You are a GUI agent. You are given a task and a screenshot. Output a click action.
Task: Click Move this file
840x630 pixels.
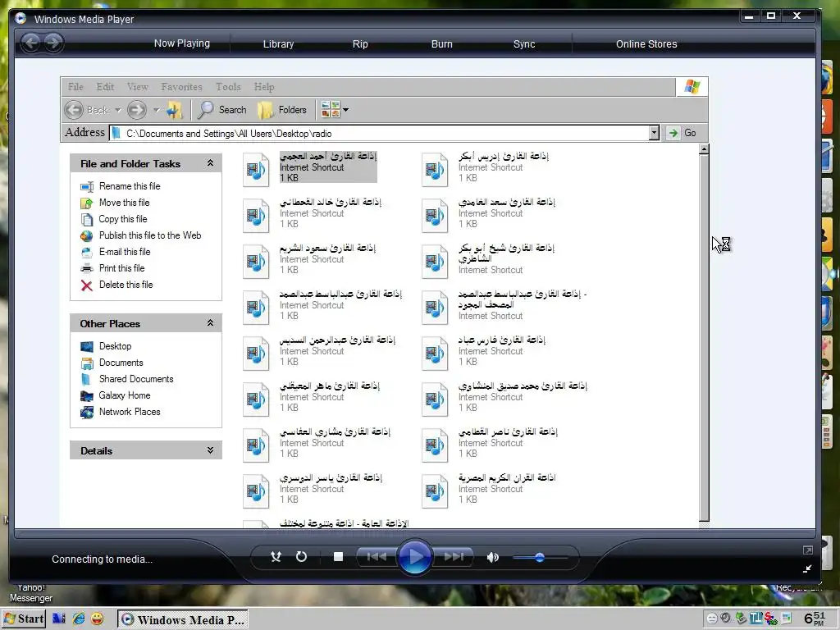(x=125, y=203)
